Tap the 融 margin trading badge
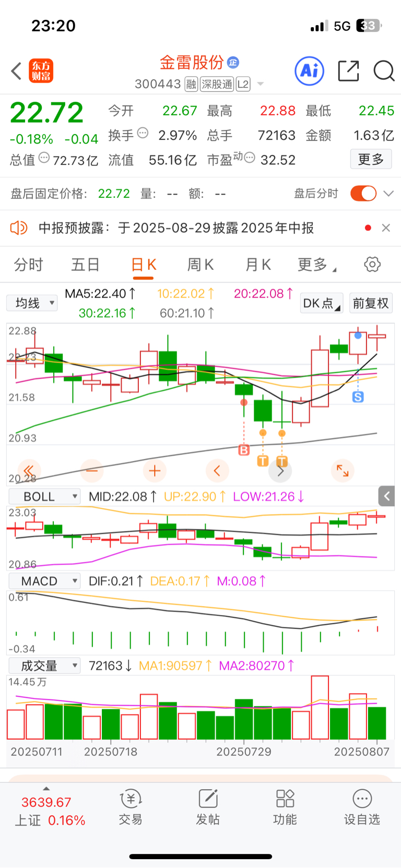 coord(191,84)
